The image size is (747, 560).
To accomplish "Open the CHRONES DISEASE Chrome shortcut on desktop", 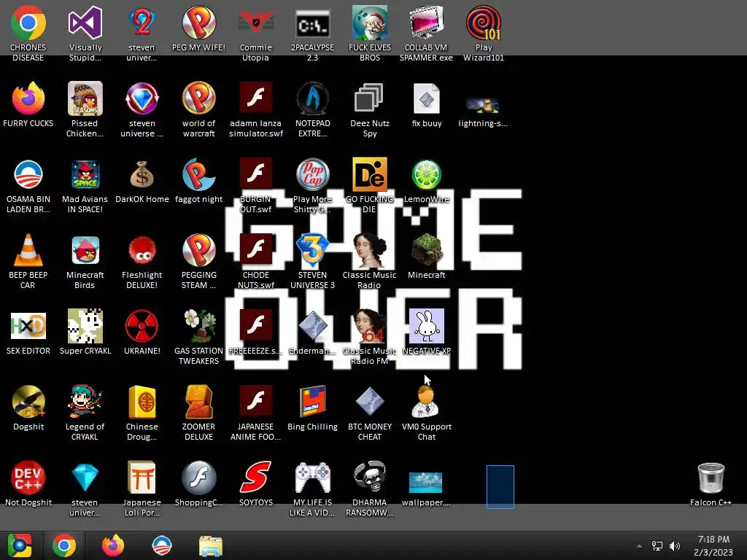I will [28, 23].
